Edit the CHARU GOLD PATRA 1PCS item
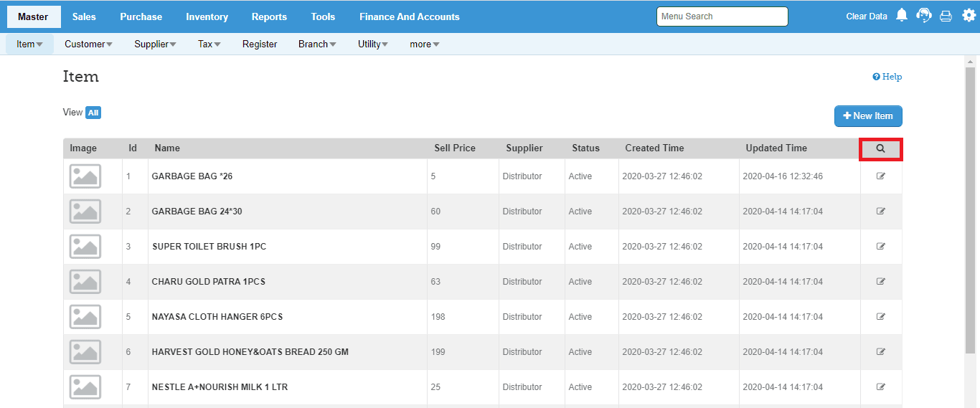The image size is (980, 408). click(881, 281)
